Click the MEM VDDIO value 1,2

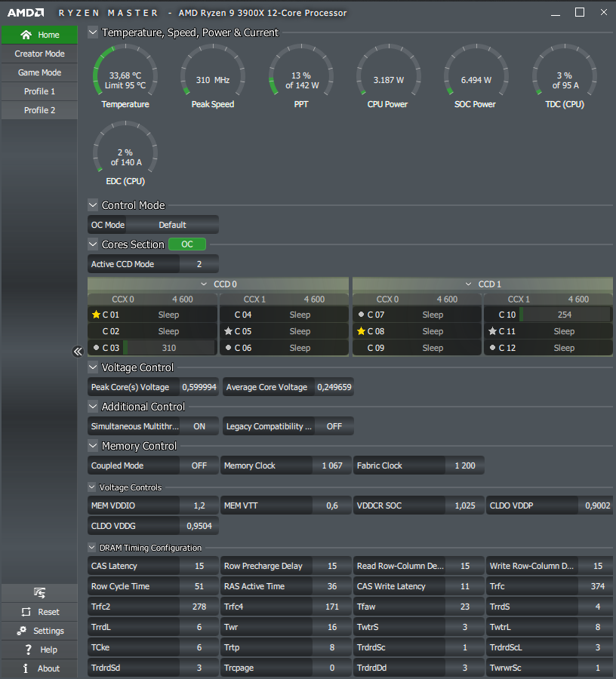(199, 505)
